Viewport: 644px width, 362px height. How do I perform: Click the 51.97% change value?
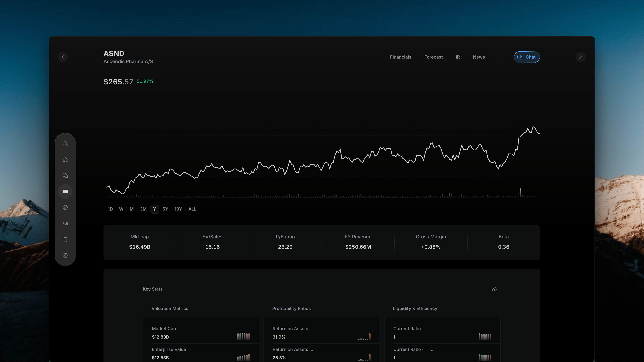(145, 81)
